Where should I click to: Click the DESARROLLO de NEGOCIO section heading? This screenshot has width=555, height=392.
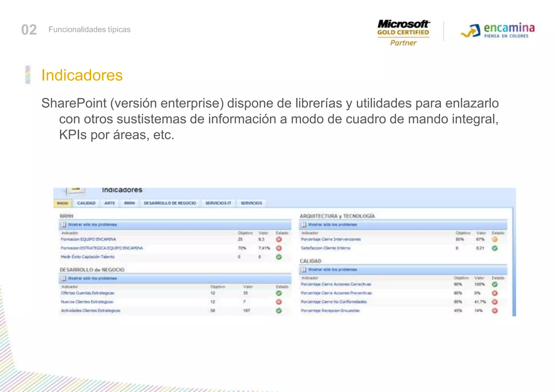coord(92,270)
